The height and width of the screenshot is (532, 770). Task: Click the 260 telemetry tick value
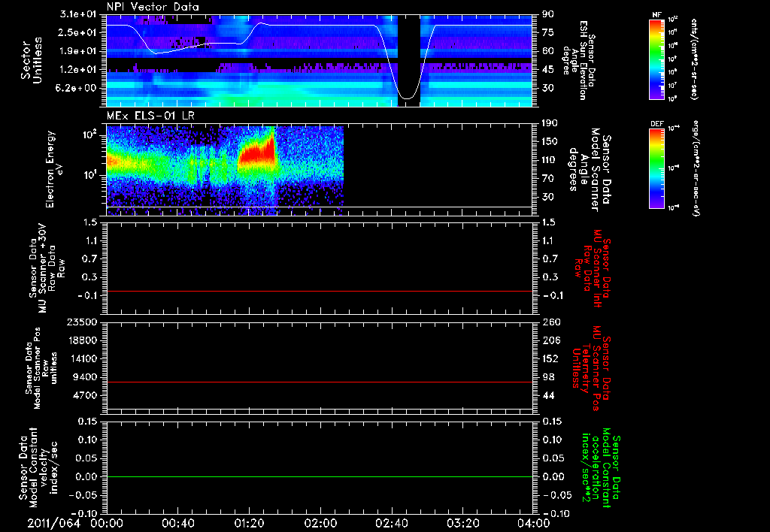(551, 322)
